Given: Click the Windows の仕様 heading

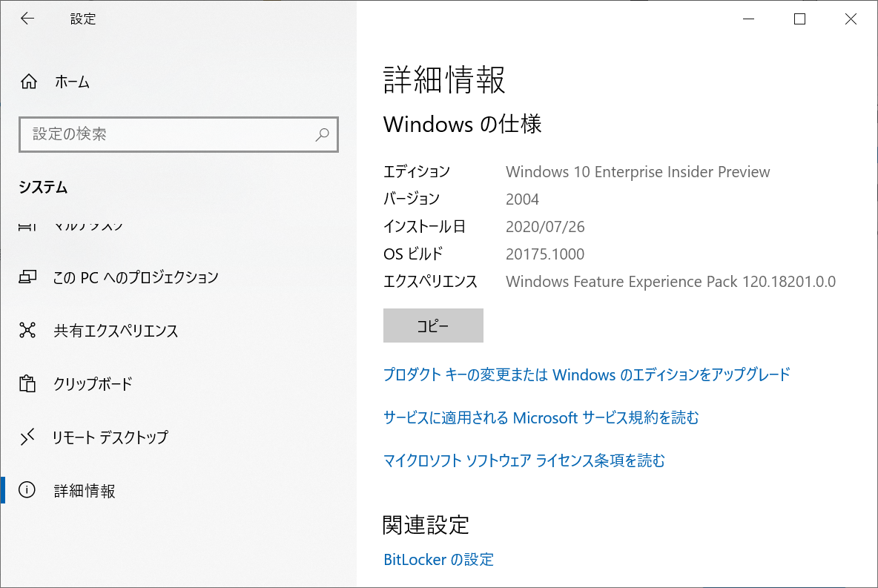Looking at the screenshot, I should [x=463, y=124].
